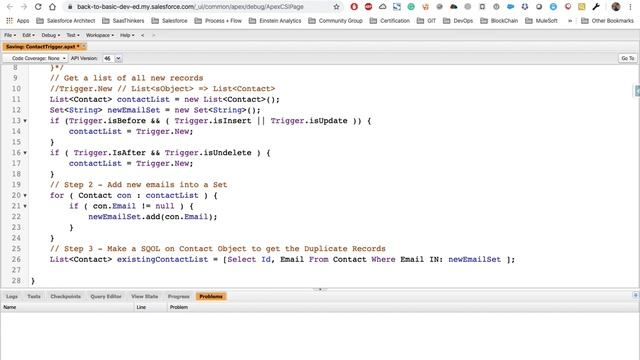
Task: Click the red Opera-style extension icon
Action: tap(354, 7)
